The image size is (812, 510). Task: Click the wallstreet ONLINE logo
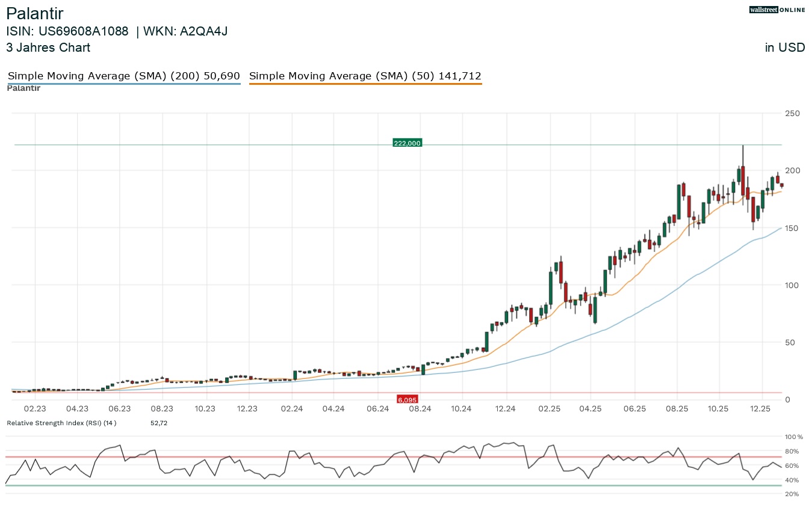click(x=776, y=10)
